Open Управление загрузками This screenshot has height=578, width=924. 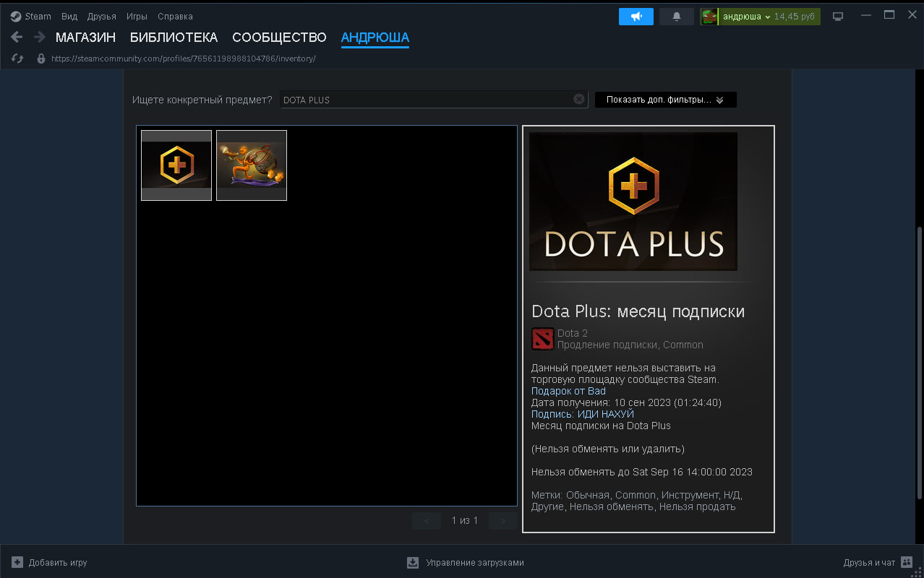465,562
